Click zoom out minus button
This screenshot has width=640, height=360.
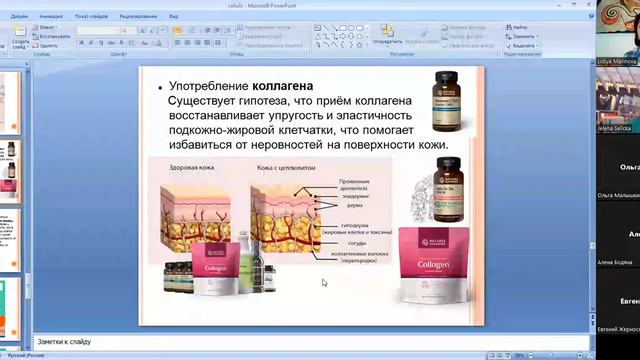531,356
